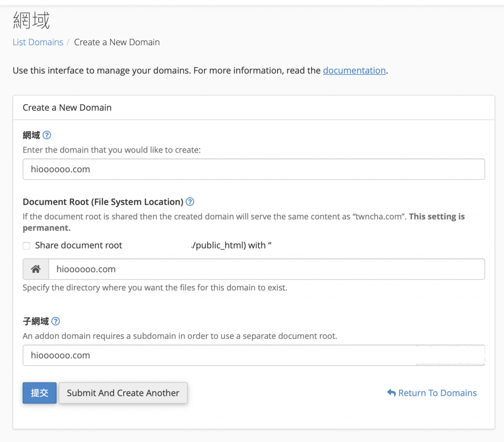The width and height of the screenshot is (504, 442).
Task: Click Submit And Create Another
Action: 123,393
